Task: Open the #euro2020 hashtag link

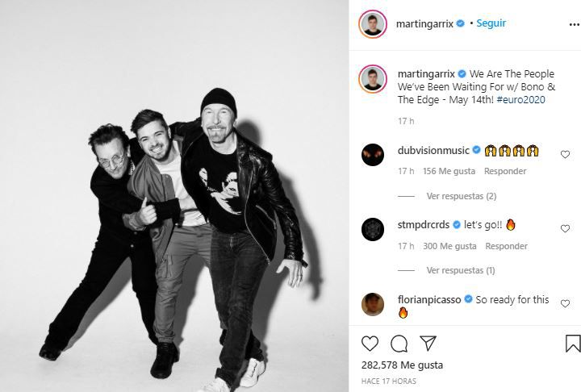Action: point(521,100)
